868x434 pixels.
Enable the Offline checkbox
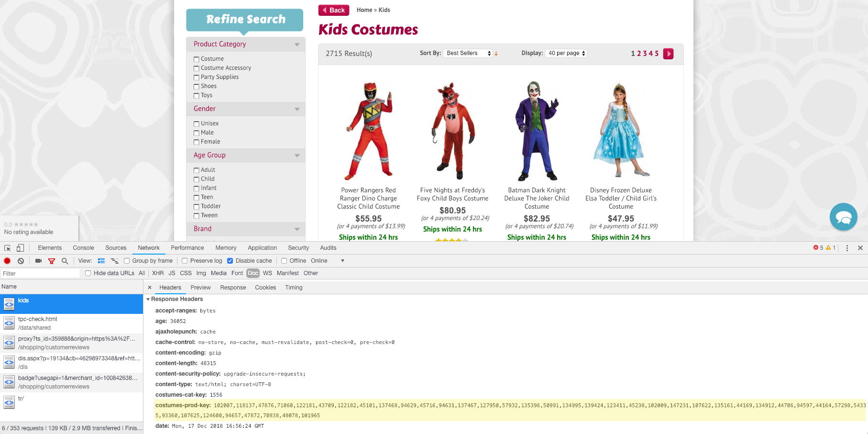(284, 261)
